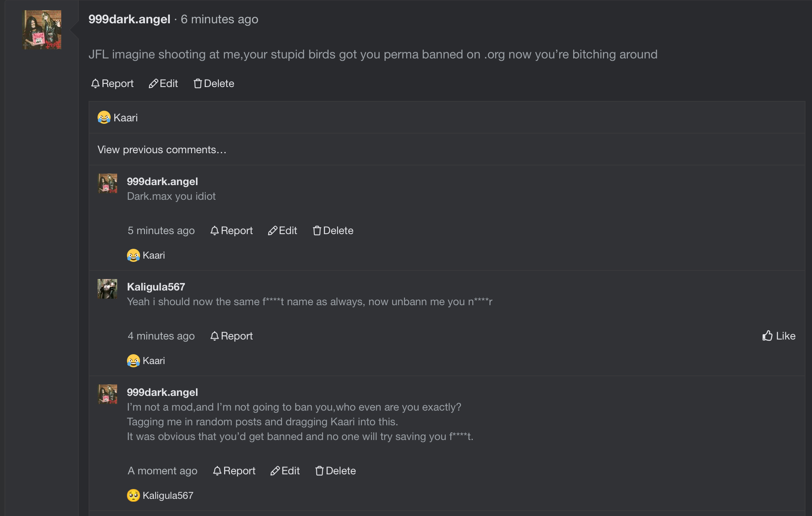Delete the "Dark.max you idiot" comment
The image size is (812, 516).
(333, 231)
